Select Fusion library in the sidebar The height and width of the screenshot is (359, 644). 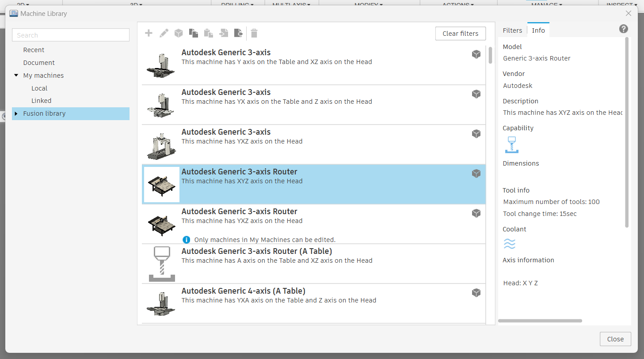point(71,113)
